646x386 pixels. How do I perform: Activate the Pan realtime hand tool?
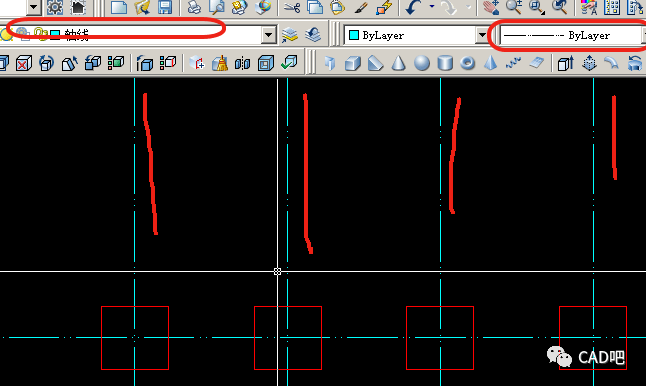click(x=491, y=7)
